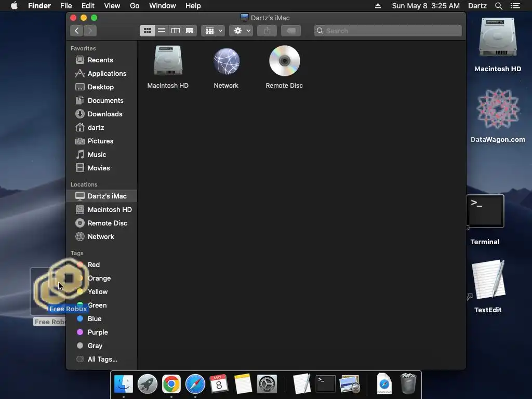Screen dimensions: 532x399
Task: Open Spotlight search magnifier in menu bar
Action: [499, 6]
